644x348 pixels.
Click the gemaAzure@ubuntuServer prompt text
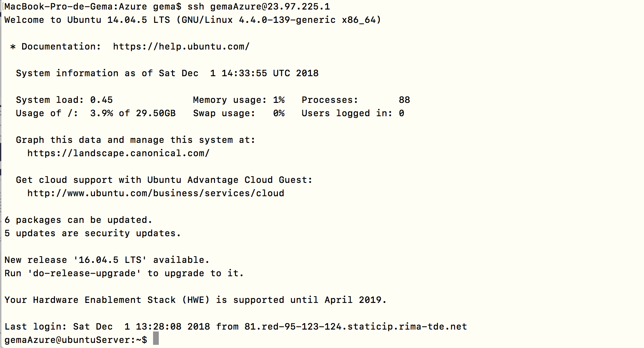click(x=76, y=340)
